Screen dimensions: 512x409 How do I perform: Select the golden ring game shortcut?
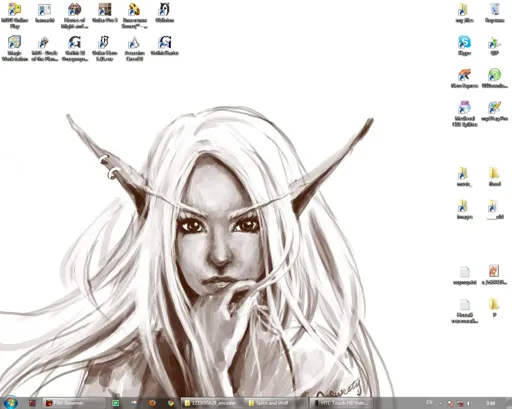click(134, 16)
